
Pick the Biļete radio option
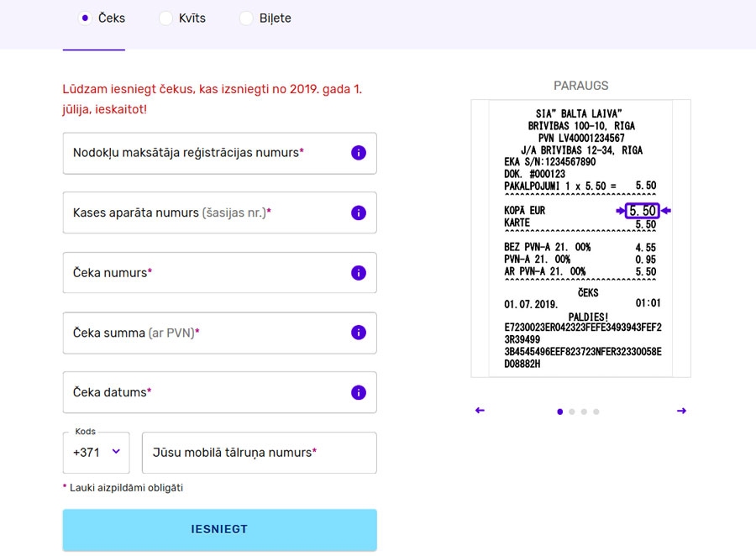coord(246,18)
